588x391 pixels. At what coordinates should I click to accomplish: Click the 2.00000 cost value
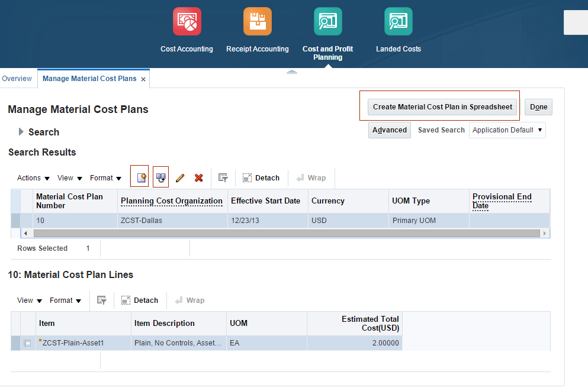point(385,343)
